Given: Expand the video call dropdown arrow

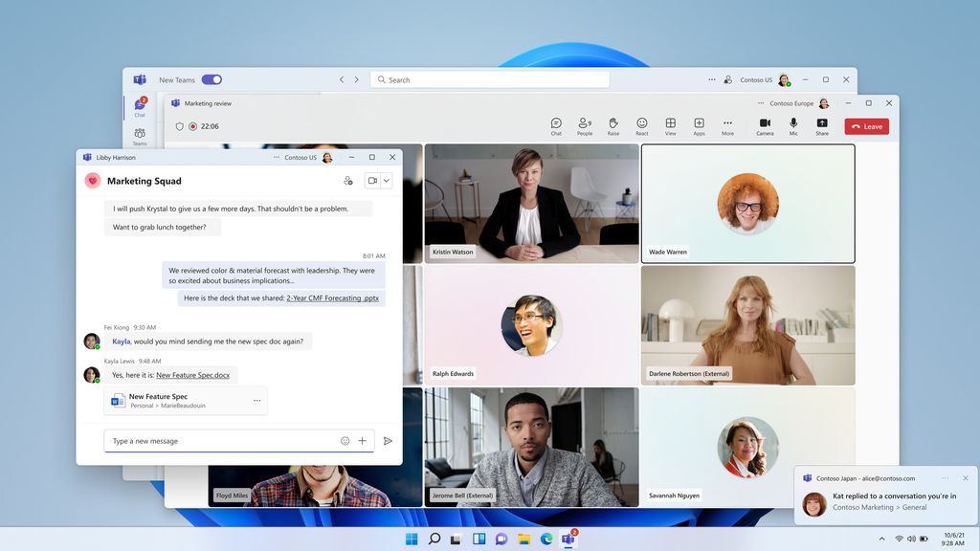Looking at the screenshot, I should click(387, 180).
